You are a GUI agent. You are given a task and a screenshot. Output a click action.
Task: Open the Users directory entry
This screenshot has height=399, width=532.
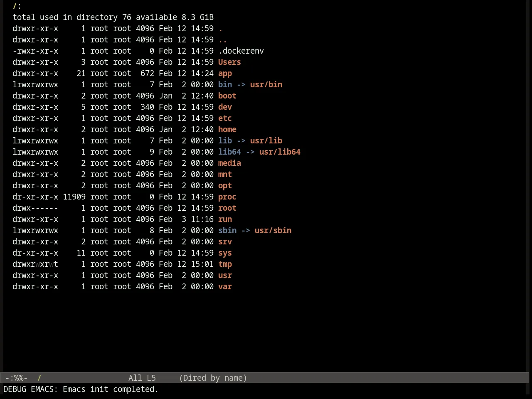229,62
